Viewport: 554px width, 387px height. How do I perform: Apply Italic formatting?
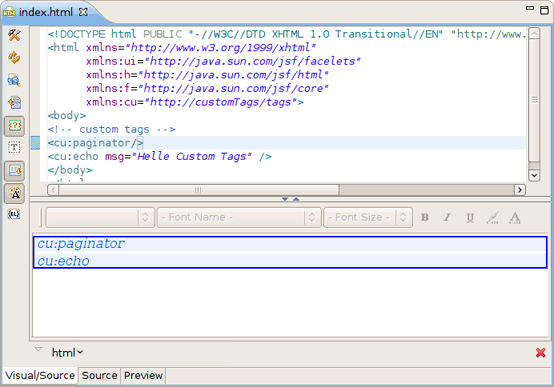coord(447,217)
